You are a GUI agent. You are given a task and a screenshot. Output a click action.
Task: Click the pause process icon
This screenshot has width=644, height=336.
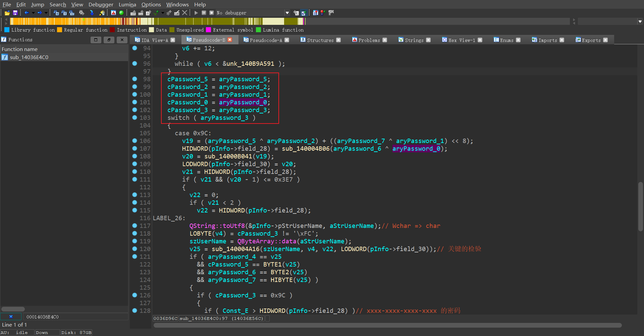click(x=204, y=13)
